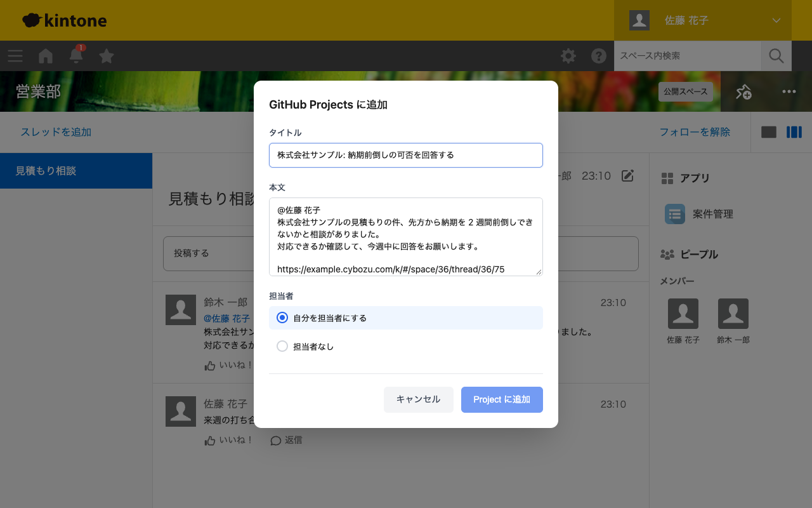This screenshot has height=508, width=812.
Task: Click 鈴木 一郎 post author avatar
Action: [181, 310]
